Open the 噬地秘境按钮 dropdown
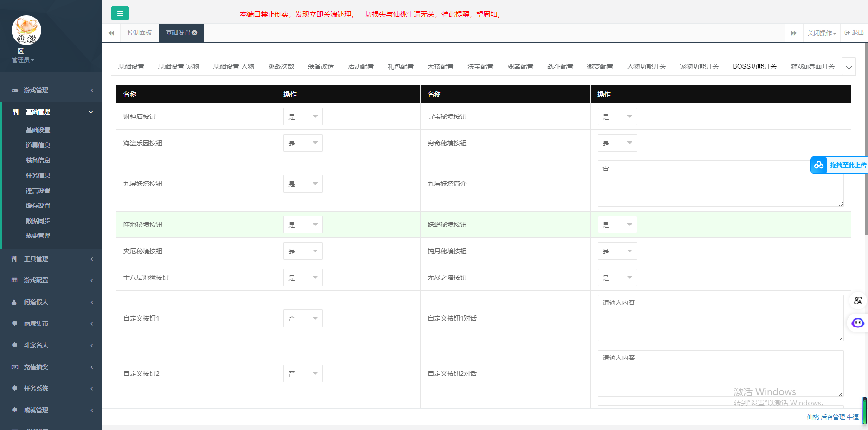This screenshot has height=430, width=868. coord(303,225)
